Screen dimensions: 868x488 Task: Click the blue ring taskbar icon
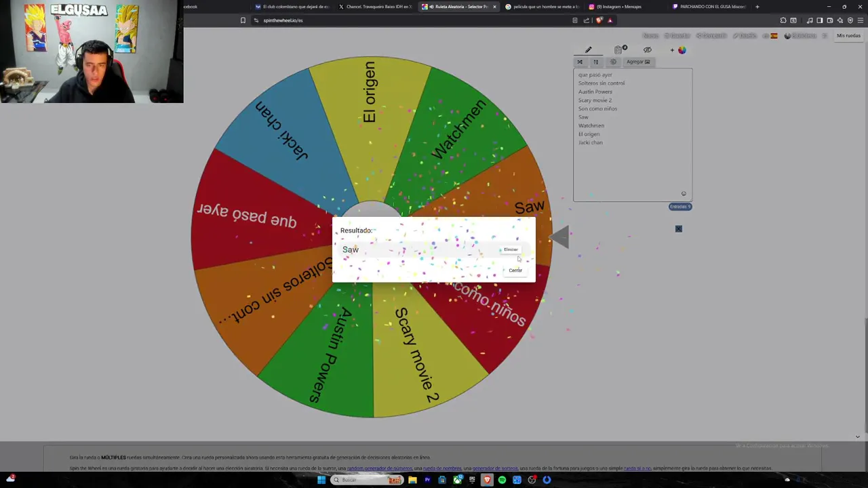(x=547, y=480)
